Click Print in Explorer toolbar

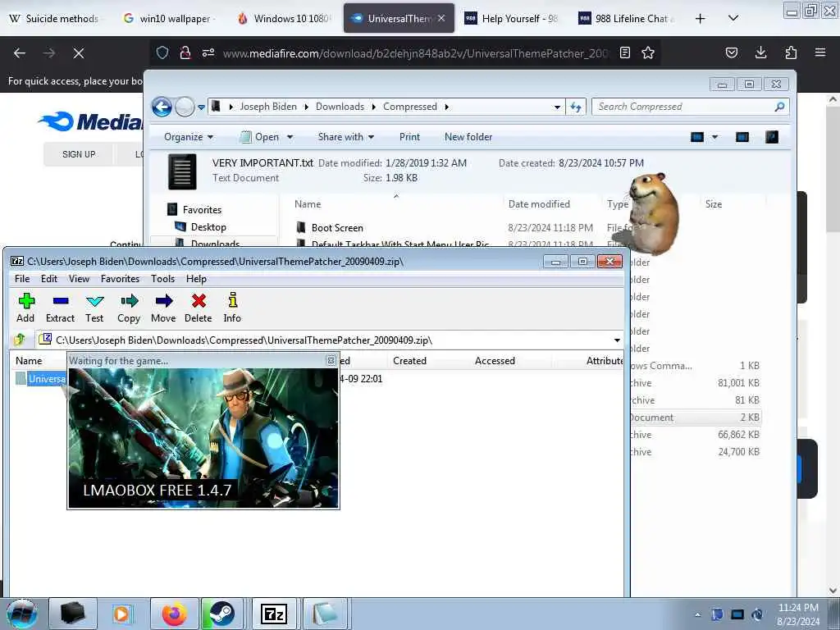(x=409, y=137)
